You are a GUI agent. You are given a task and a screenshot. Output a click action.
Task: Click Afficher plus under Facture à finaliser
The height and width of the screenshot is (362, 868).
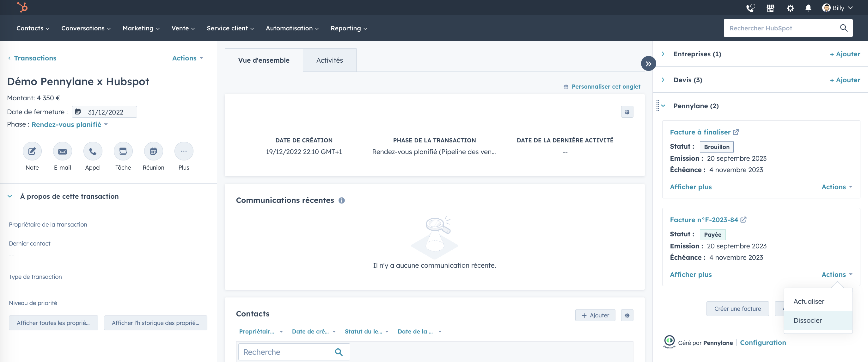(690, 187)
